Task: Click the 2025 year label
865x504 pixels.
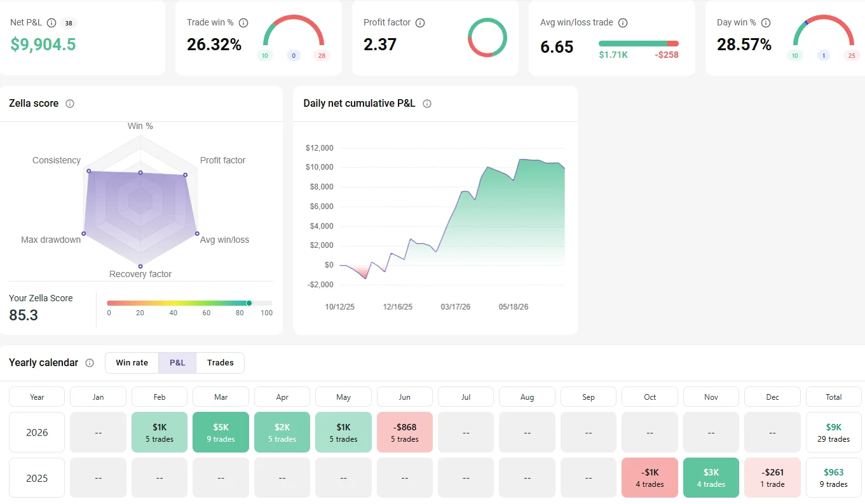Action: (37, 477)
